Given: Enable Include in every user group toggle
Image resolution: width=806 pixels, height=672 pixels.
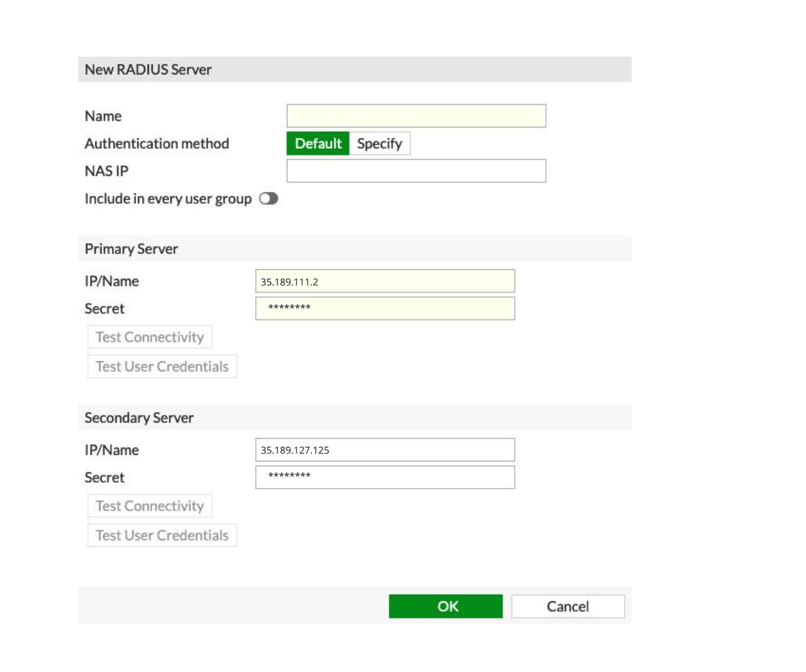Looking at the screenshot, I should pos(268,199).
